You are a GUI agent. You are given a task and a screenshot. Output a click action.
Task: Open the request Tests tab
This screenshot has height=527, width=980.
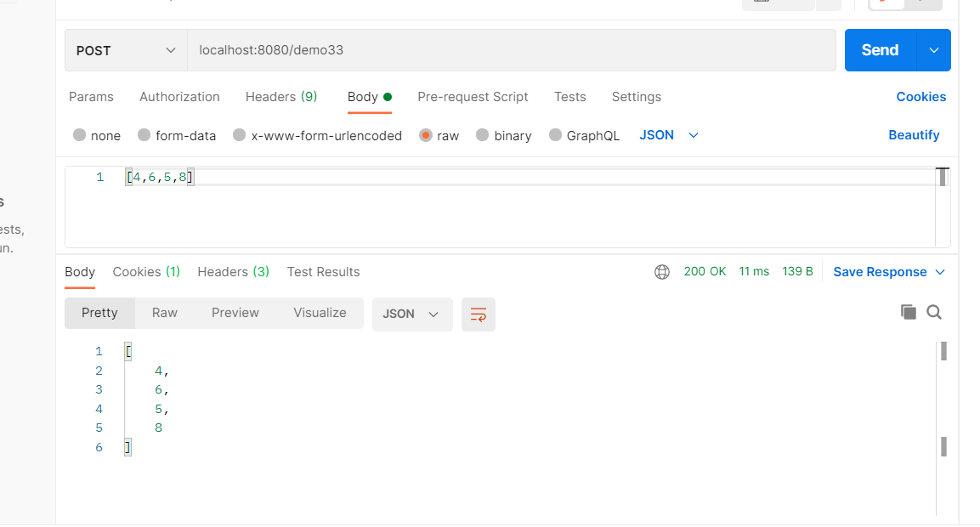(x=570, y=97)
